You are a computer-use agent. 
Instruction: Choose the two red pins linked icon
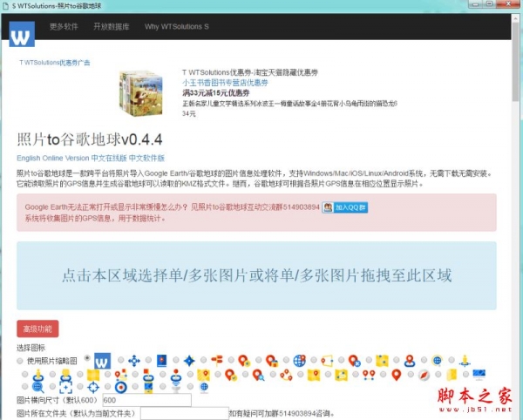[369, 376]
